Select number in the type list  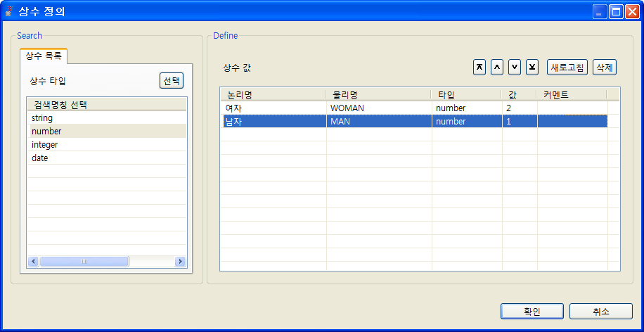(107, 132)
